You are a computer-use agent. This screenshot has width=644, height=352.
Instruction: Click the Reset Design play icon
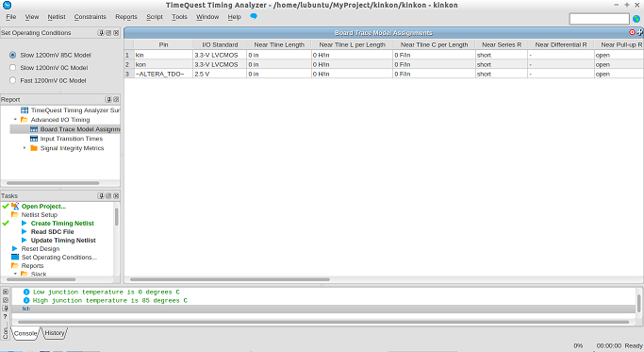(15, 249)
